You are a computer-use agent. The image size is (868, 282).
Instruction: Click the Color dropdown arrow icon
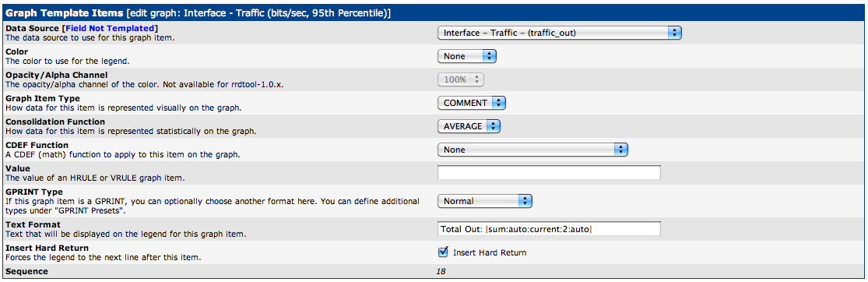[x=490, y=57]
